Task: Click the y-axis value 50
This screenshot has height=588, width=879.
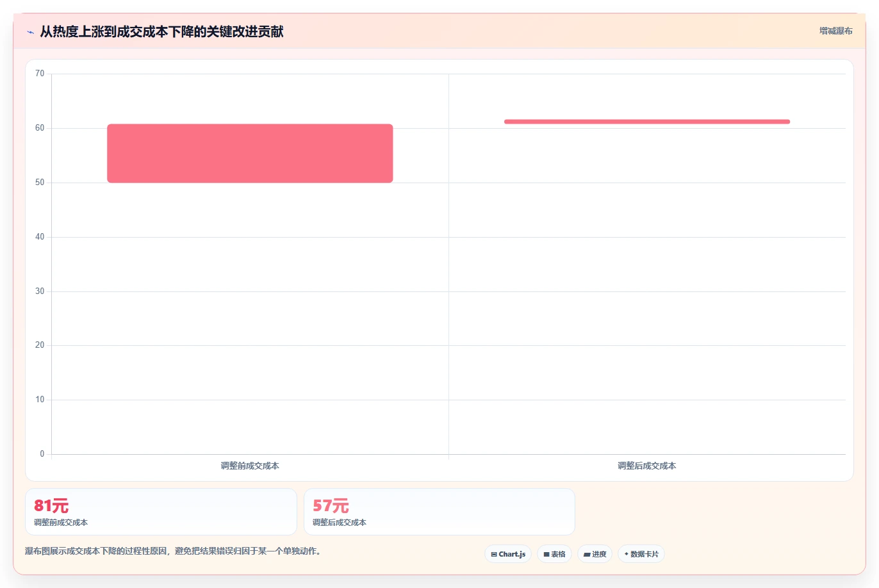Action: [40, 183]
